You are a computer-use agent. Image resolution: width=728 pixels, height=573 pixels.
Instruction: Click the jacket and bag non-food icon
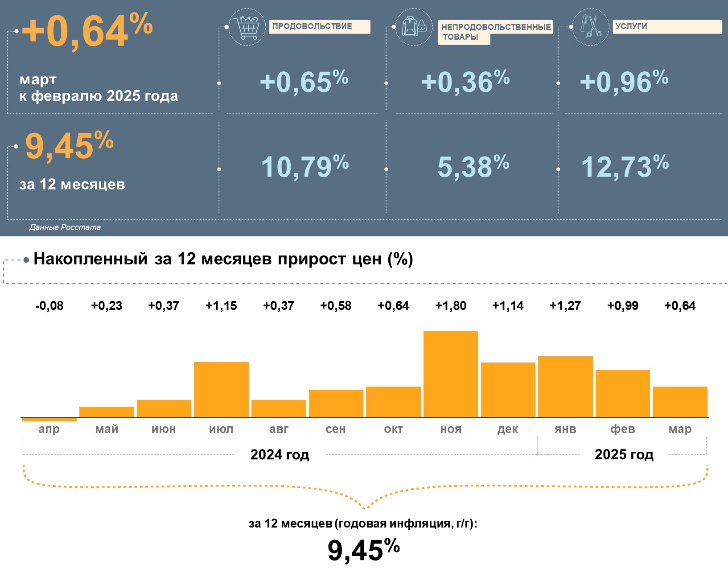tap(414, 27)
